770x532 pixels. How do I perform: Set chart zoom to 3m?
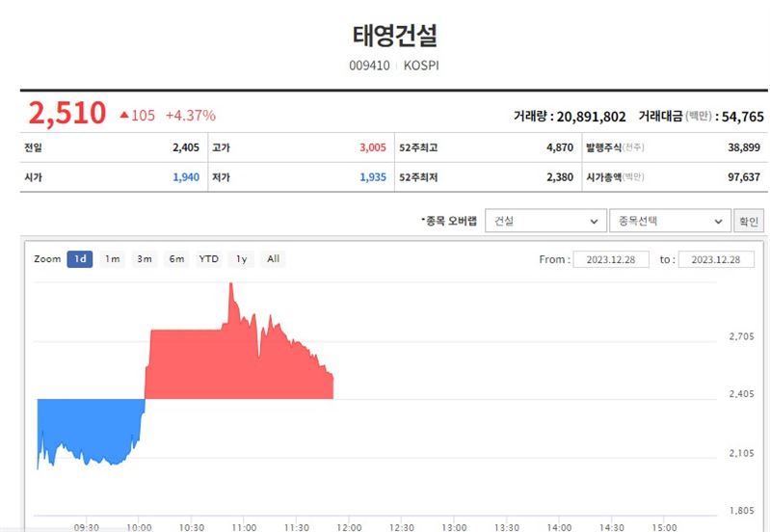tap(145, 259)
